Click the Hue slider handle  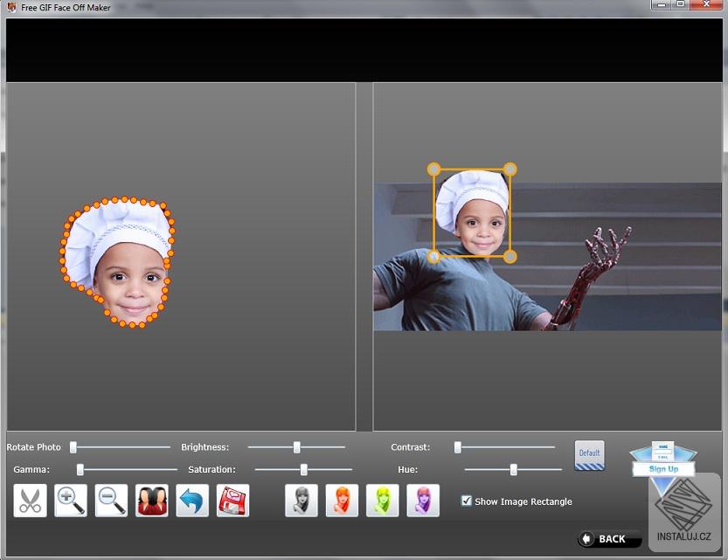click(514, 469)
